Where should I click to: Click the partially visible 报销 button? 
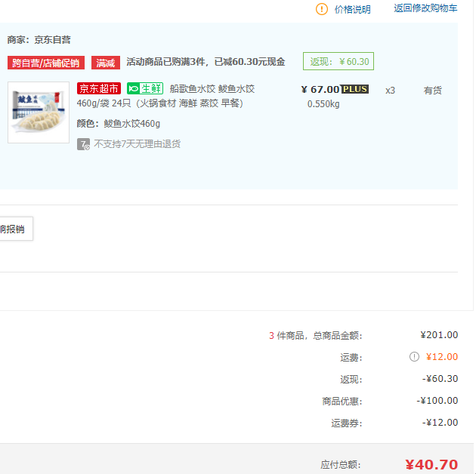(x=16, y=229)
